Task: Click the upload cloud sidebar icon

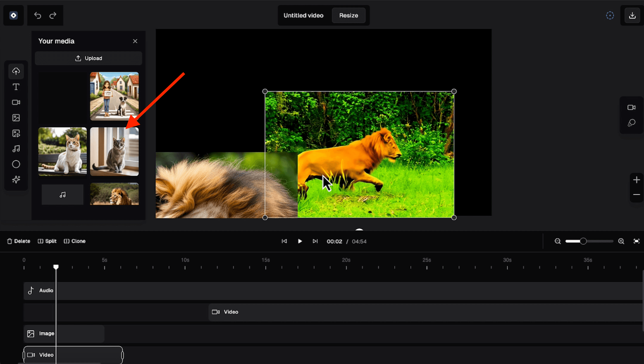Action: click(16, 71)
